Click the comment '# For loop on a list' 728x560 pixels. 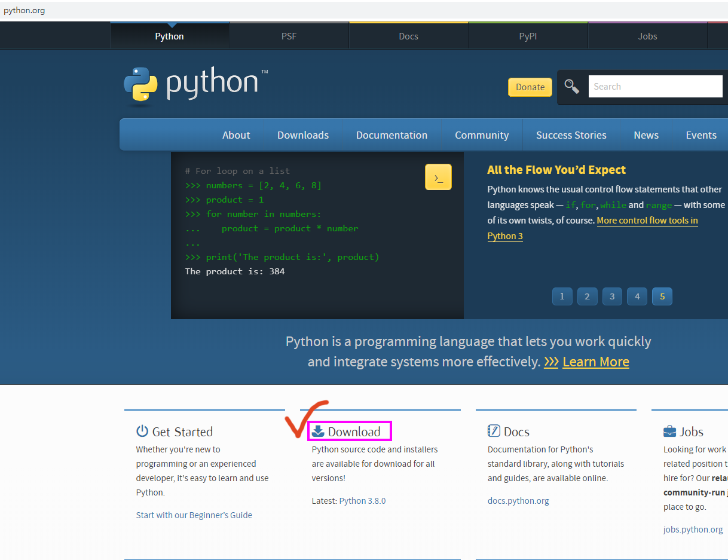coord(237,171)
